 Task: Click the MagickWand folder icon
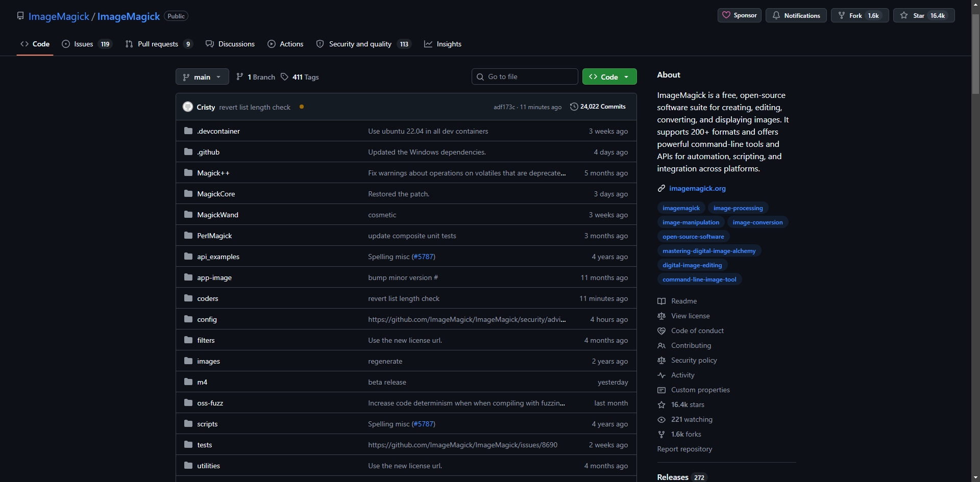[188, 215]
